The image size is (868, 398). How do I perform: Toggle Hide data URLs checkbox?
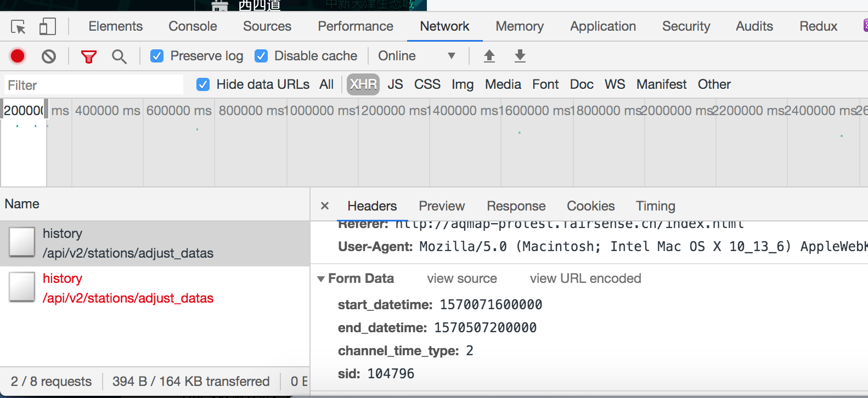coord(203,84)
